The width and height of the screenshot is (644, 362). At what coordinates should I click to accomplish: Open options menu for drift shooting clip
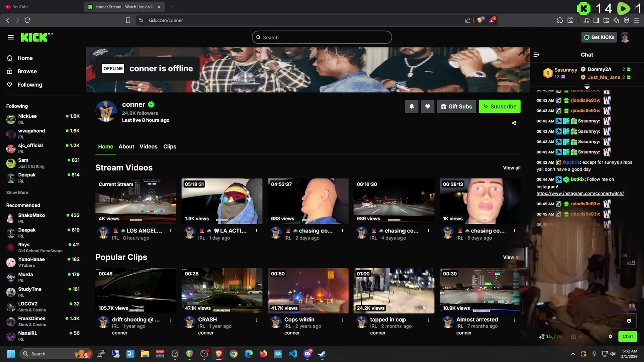click(x=170, y=320)
